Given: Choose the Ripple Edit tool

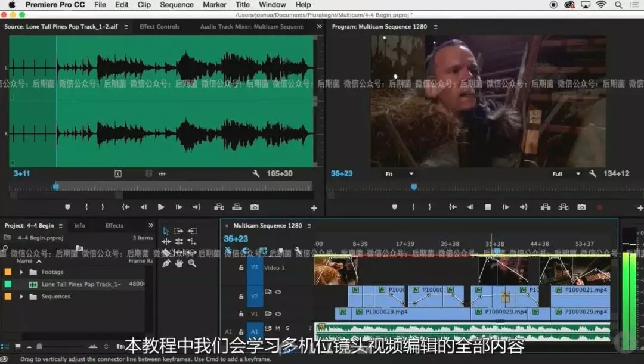Looking at the screenshot, I should pos(166,242).
